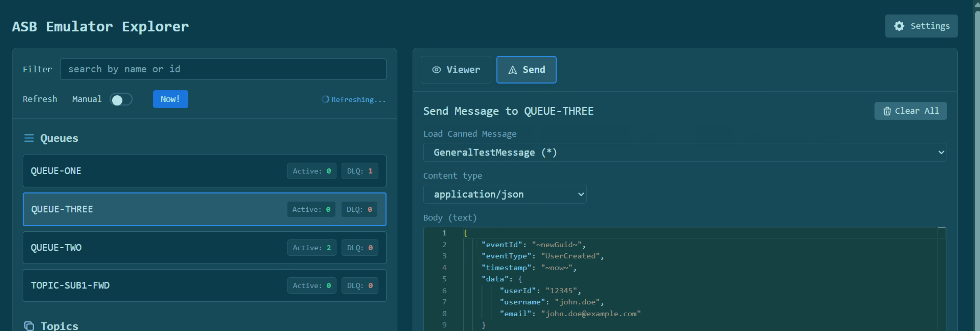980x331 pixels.
Task: Select the Send tab
Action: 526,70
